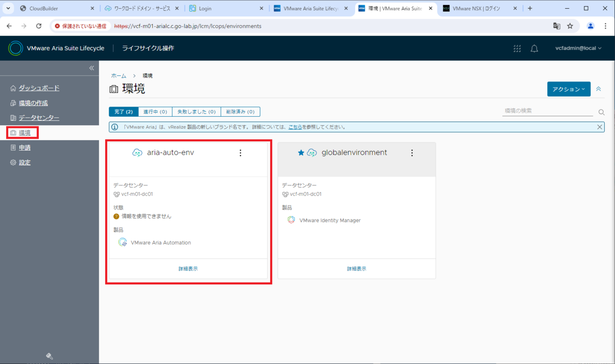Switch to the VMware NSX browser tab
This screenshot has width=615, height=364.
pyautogui.click(x=479, y=9)
